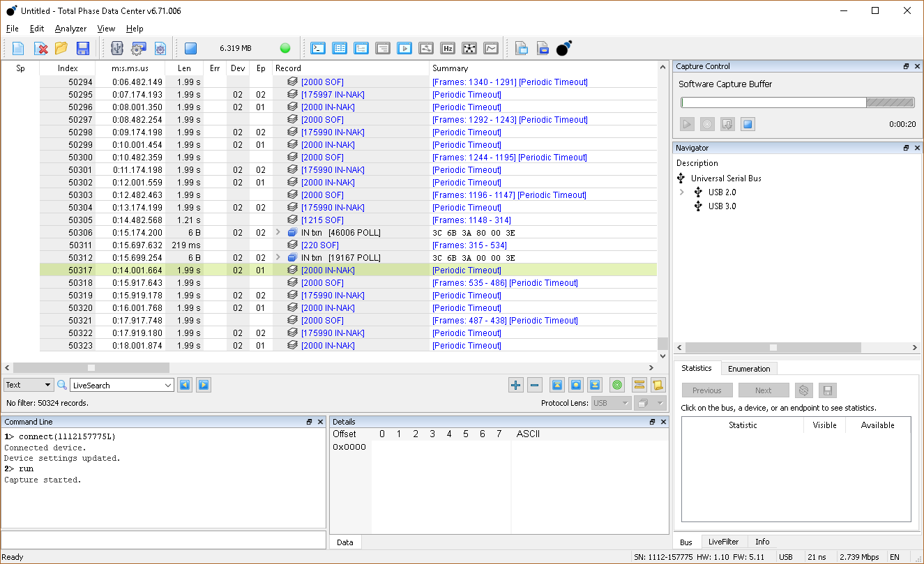Float the Details pane with its undock icon
Viewport: 924px width, 564px height.
(652, 422)
